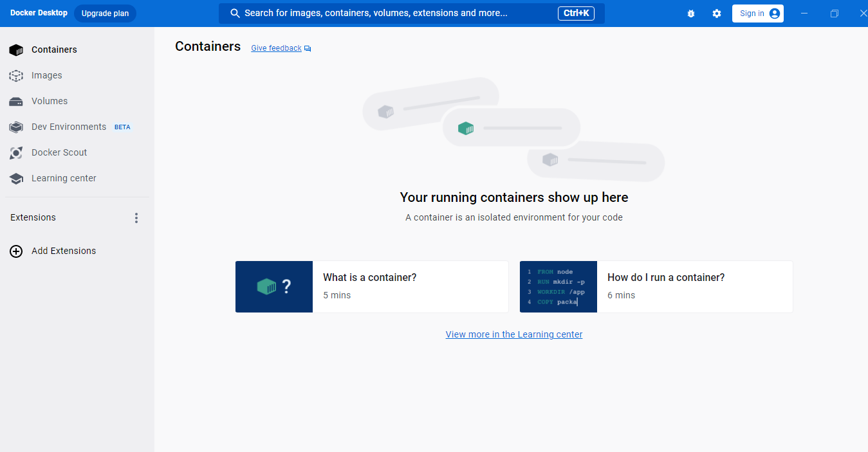Click the 6 mins duration text
This screenshot has height=452, width=868.
[x=621, y=295]
